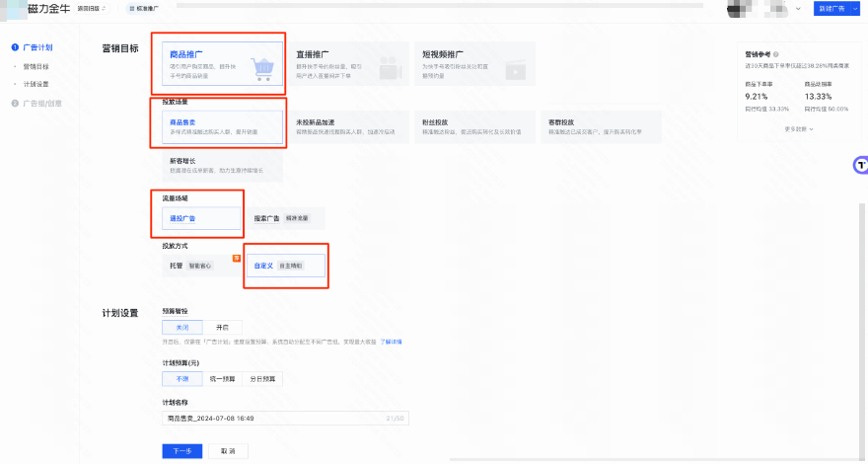Image resolution: width=868 pixels, height=464 pixels.
Task: Click the orange badge on 托管 option
Action: pyautogui.click(x=236, y=258)
